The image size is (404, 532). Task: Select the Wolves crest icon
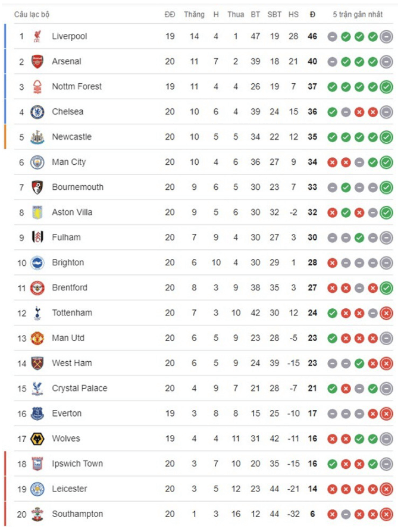(x=37, y=439)
